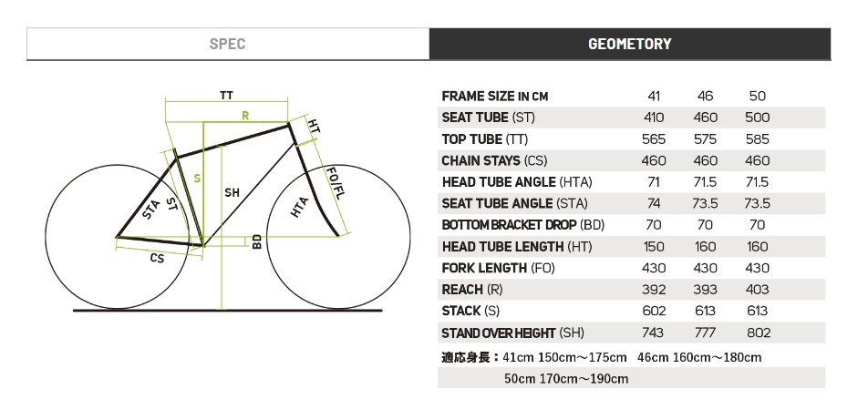Click the STA label on the frame
Viewport: 868px width, 420px height.
[151, 210]
